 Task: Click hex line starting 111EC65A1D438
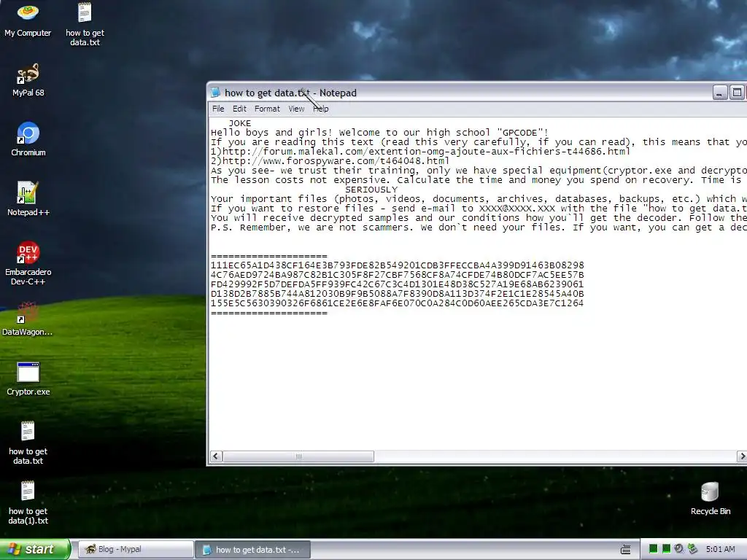(398, 265)
